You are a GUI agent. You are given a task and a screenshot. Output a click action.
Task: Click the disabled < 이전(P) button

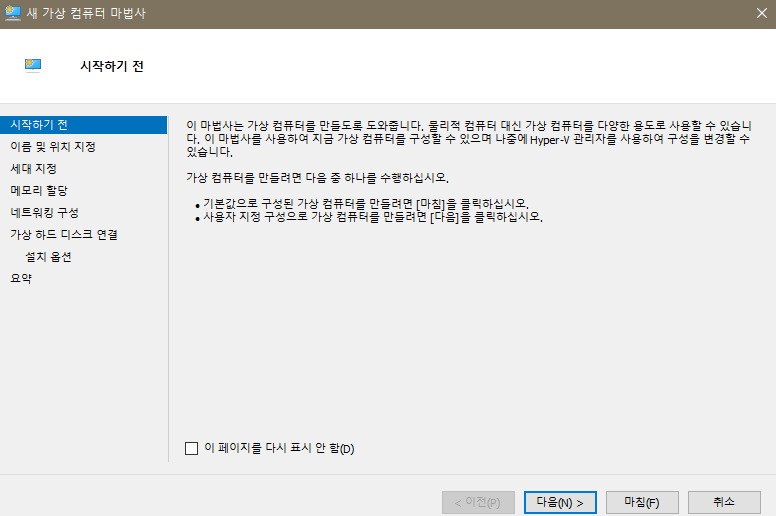pos(478,503)
